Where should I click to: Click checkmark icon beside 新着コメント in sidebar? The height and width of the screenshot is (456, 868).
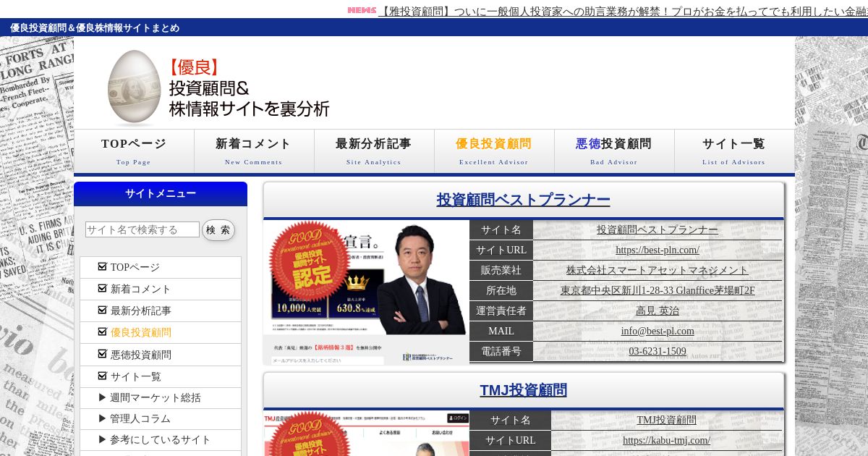[x=102, y=288]
